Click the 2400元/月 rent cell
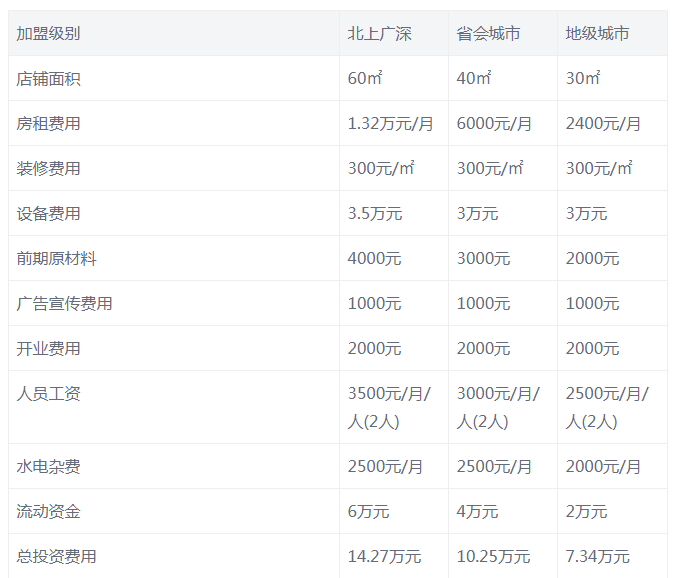673x578 pixels. click(603, 124)
